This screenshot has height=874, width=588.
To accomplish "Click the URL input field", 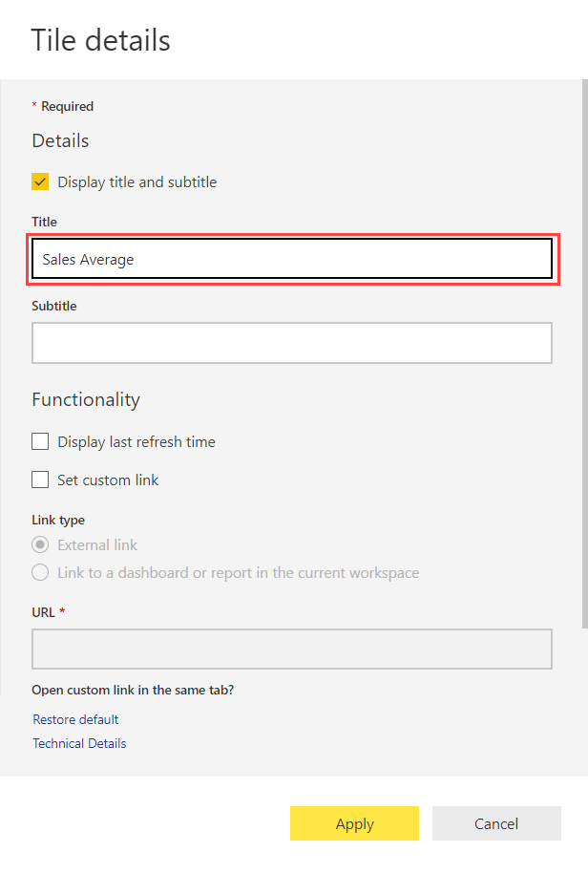I will coord(292,649).
